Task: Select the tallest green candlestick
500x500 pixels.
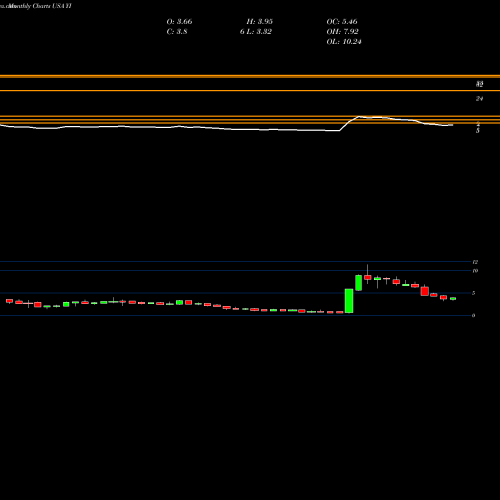Action: [x=349, y=301]
